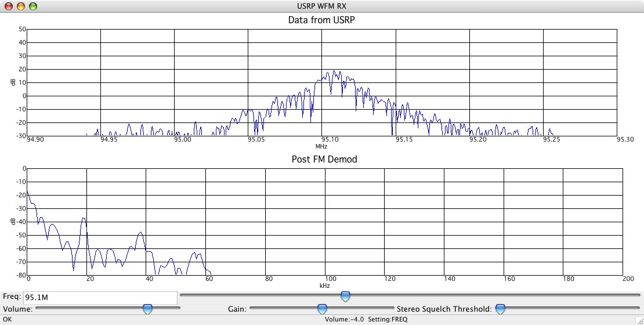Viewport: 644px width, 325px height.
Task: Click the 'Volume:-4.0' status bar entry
Action: point(344,319)
